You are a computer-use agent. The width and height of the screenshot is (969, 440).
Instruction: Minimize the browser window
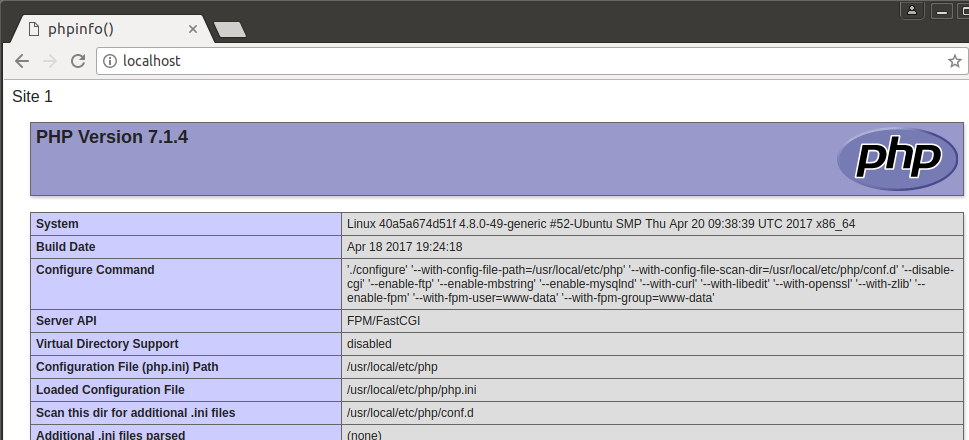942,11
